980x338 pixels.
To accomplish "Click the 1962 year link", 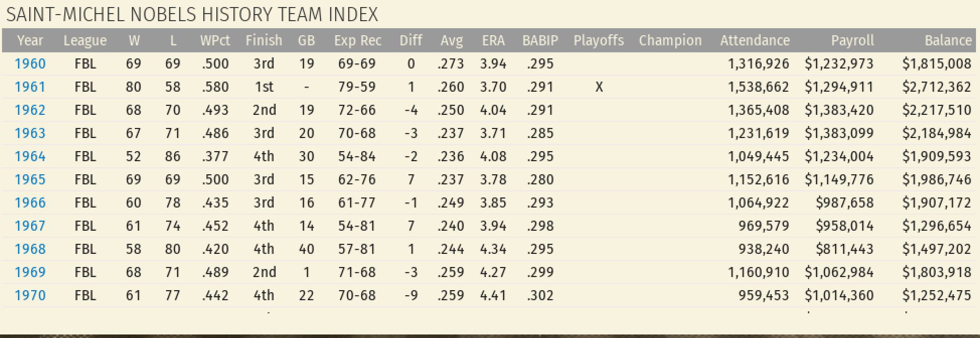I will (x=30, y=110).
